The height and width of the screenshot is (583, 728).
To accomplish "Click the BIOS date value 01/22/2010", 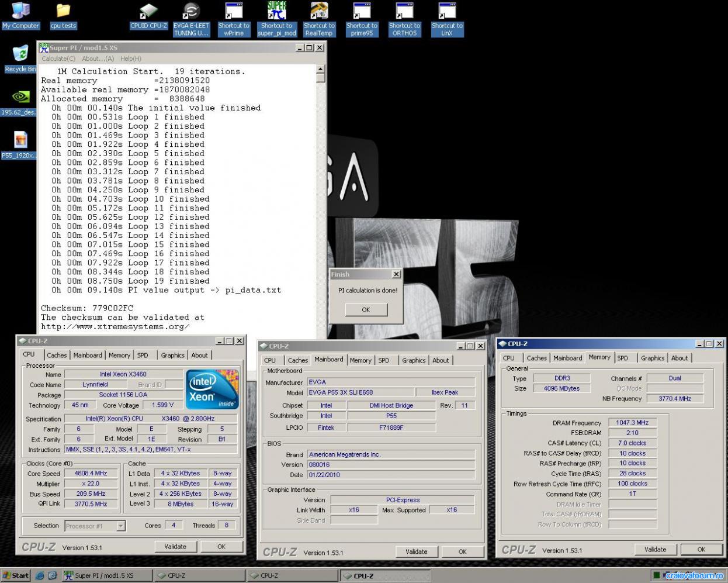I will click(391, 475).
